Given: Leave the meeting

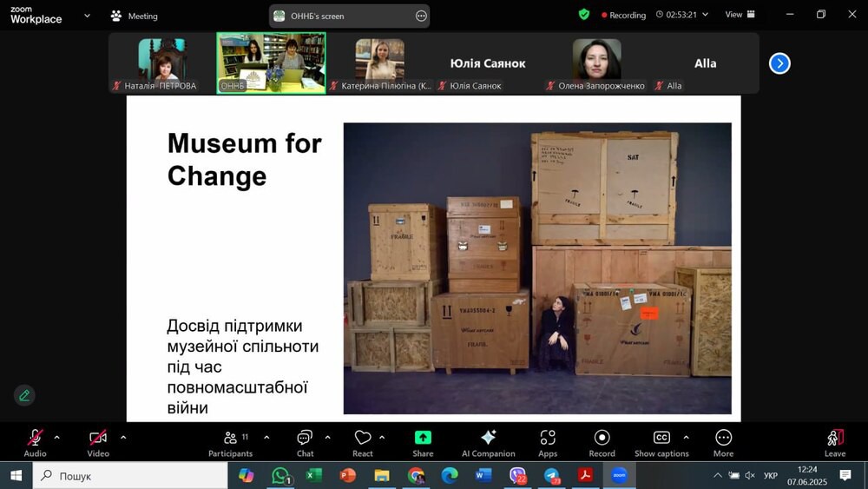Looking at the screenshot, I should point(834,441).
